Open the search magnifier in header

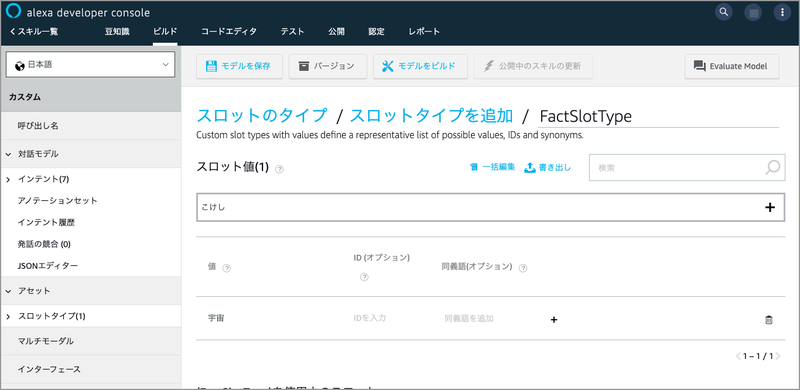coord(723,12)
